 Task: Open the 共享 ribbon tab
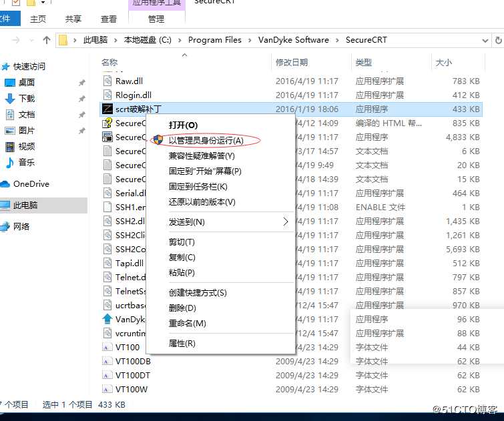pos(73,19)
